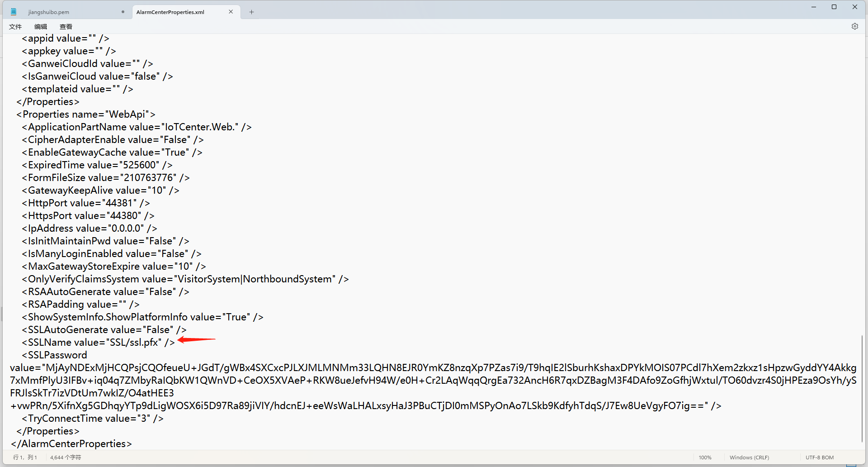Click the EnableGatewayCache value line
The height and width of the screenshot is (467, 868).
(112, 152)
